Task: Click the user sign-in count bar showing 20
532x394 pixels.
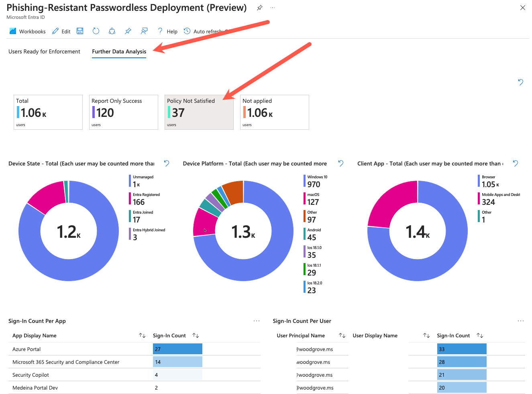Action: click(462, 388)
